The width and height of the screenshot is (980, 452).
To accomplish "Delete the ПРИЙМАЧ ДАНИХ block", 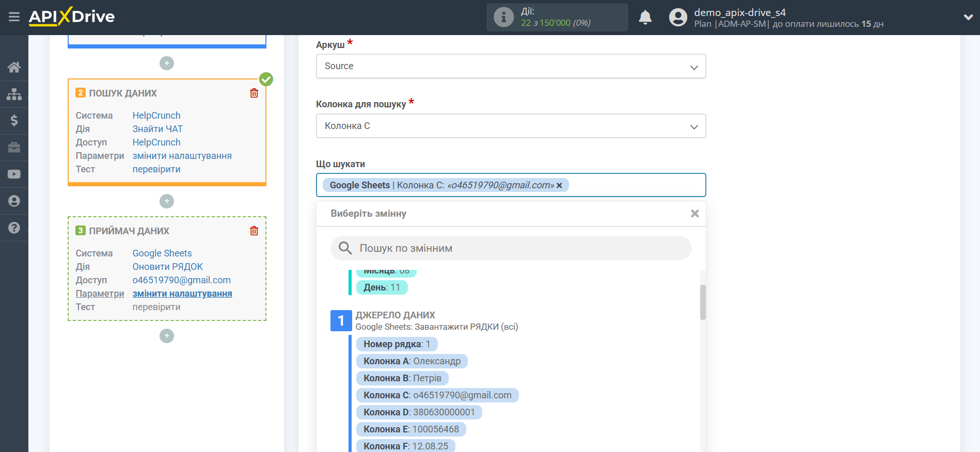I will coord(254,231).
